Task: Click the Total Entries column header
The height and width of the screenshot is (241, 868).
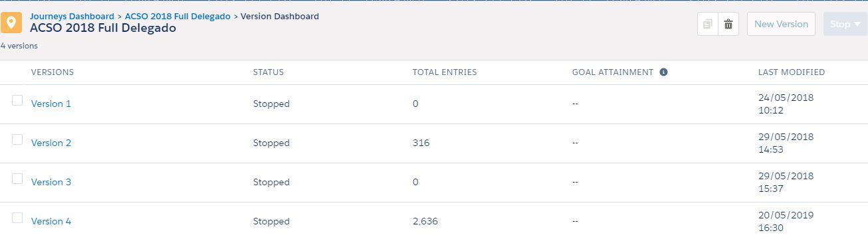Action: [x=445, y=72]
